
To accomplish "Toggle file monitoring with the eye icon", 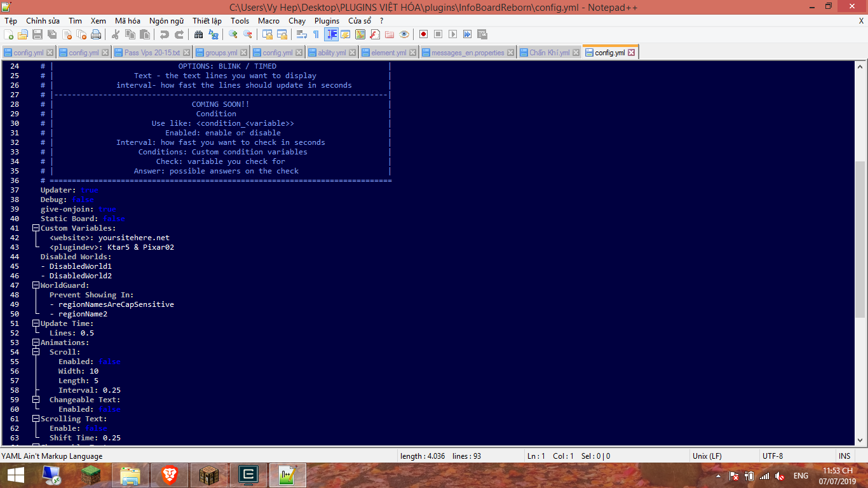I will [x=404, y=34].
